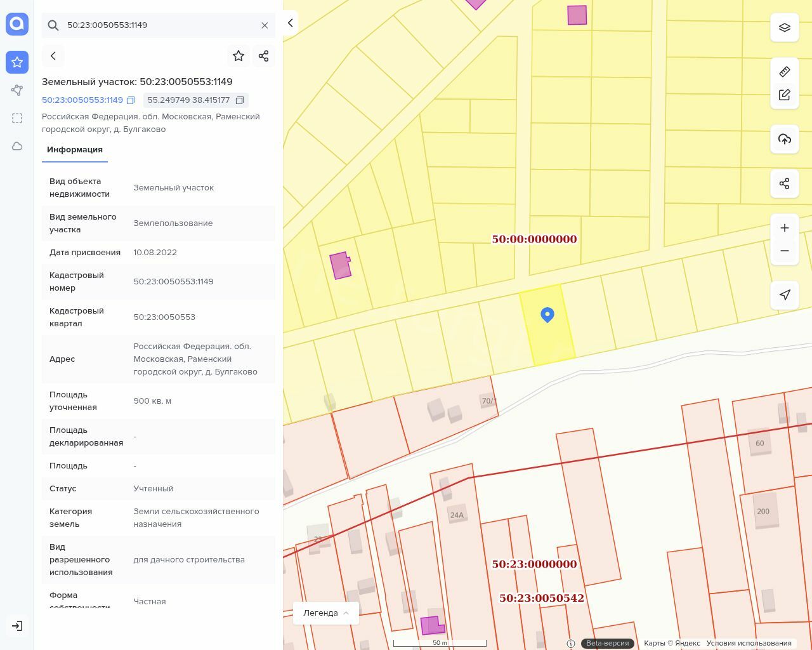Click the cadastral number search field
The width and height of the screenshot is (812, 650).
point(159,25)
